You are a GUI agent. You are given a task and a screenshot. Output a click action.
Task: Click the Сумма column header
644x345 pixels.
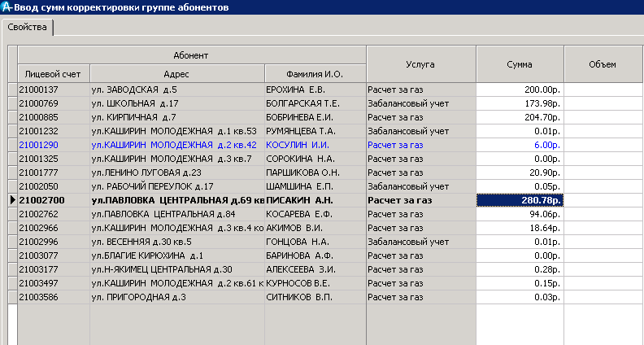(520, 64)
